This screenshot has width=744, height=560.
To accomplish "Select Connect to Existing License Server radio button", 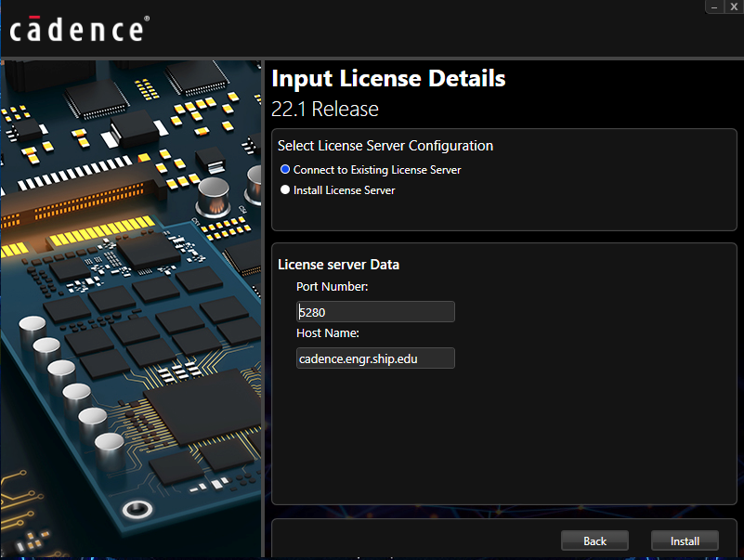I will (285, 170).
